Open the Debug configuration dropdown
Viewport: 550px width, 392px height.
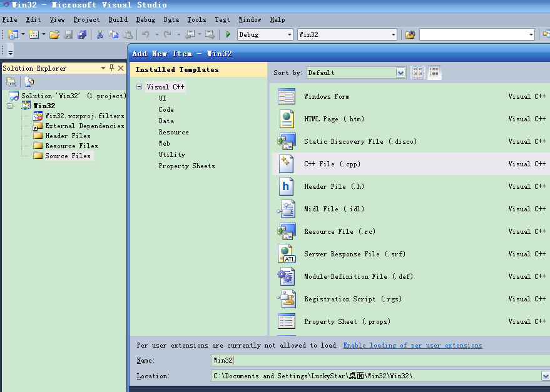coord(290,34)
